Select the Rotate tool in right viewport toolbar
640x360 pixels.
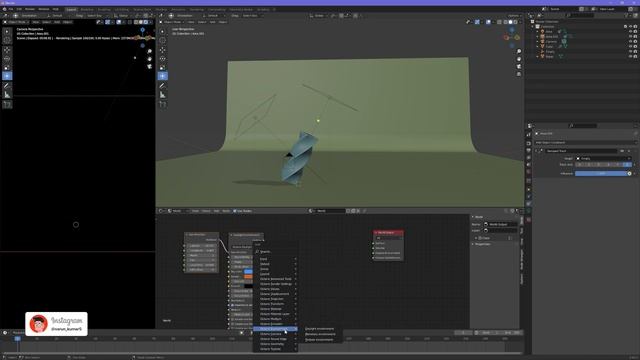[162, 59]
